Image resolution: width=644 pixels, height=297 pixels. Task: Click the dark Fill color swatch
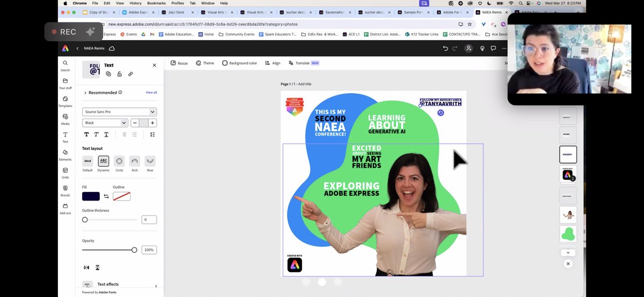click(x=91, y=196)
